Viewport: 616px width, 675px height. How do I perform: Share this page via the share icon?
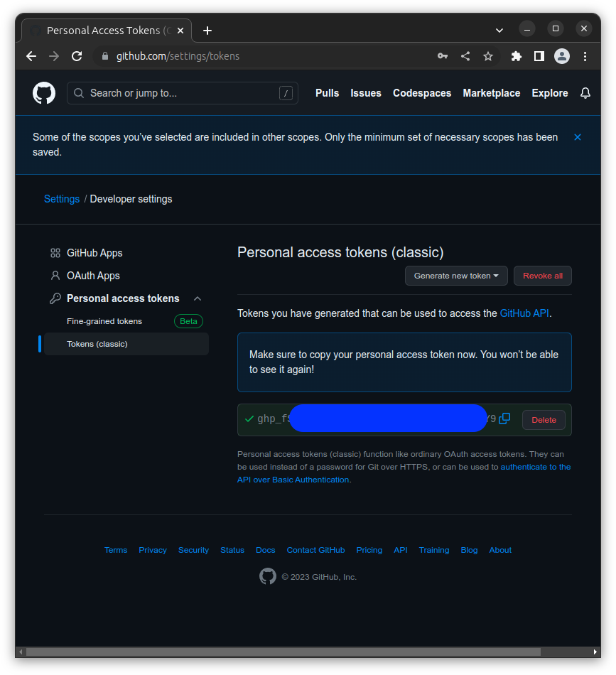(x=465, y=56)
